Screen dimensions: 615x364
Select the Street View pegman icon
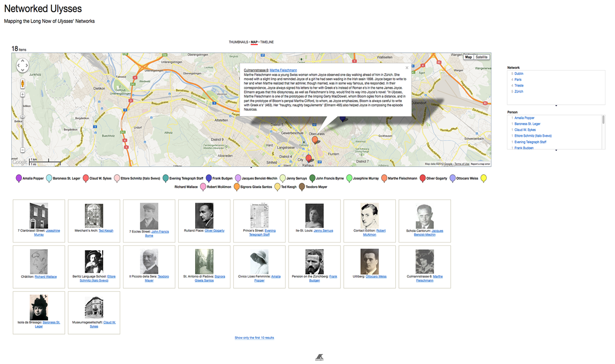(x=22, y=84)
